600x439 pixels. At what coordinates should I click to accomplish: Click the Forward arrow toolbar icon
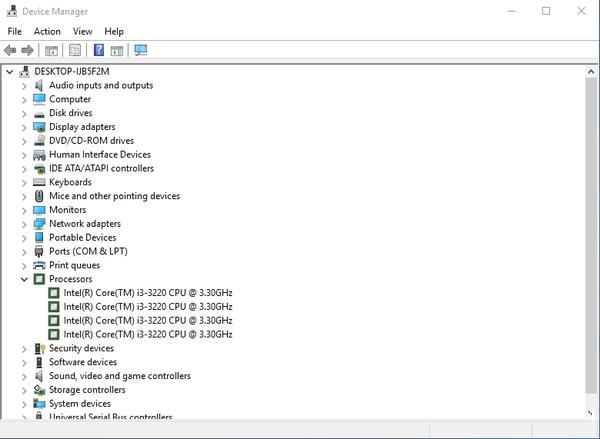(28, 50)
